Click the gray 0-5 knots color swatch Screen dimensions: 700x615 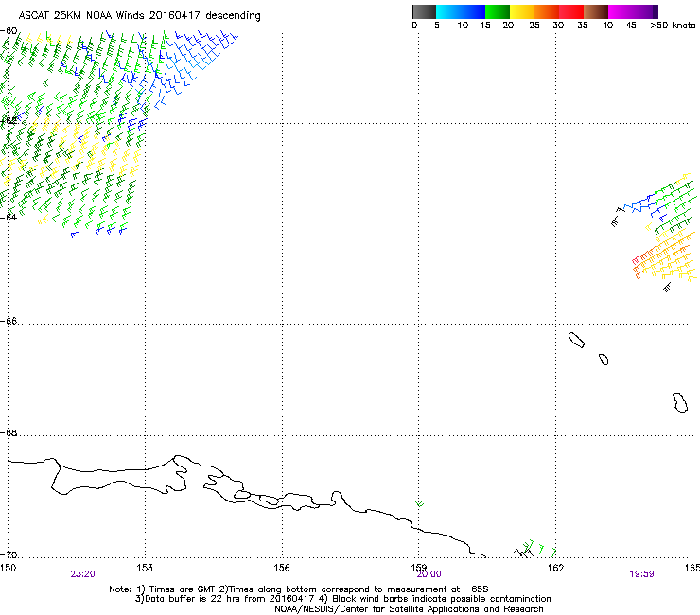pos(424,11)
